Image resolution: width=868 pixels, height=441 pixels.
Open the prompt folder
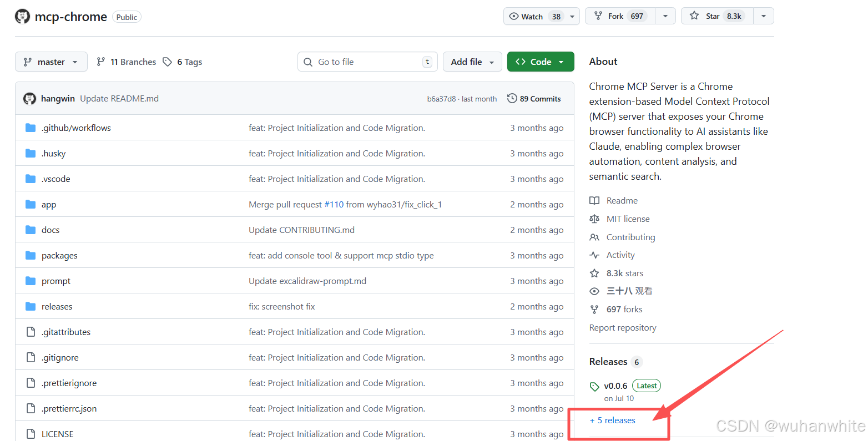tap(56, 281)
